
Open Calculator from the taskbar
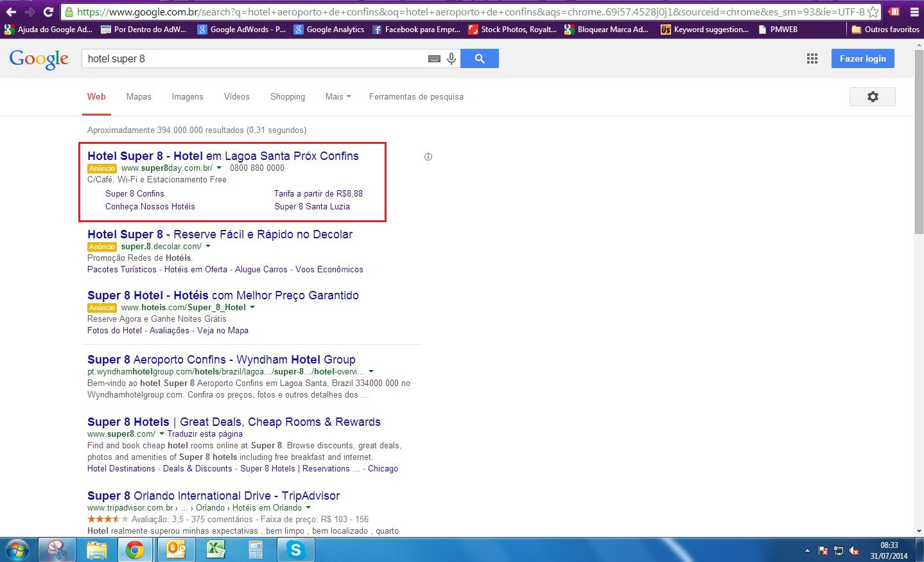pyautogui.click(x=256, y=550)
